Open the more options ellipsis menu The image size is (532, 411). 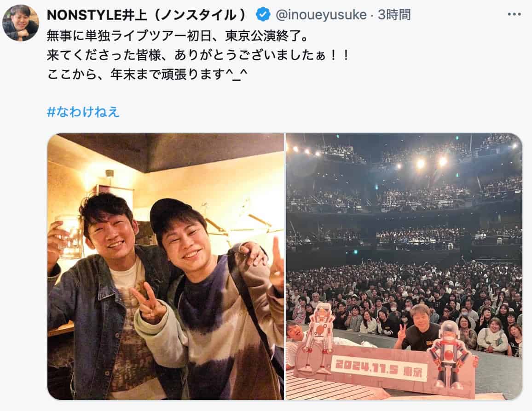(x=514, y=15)
